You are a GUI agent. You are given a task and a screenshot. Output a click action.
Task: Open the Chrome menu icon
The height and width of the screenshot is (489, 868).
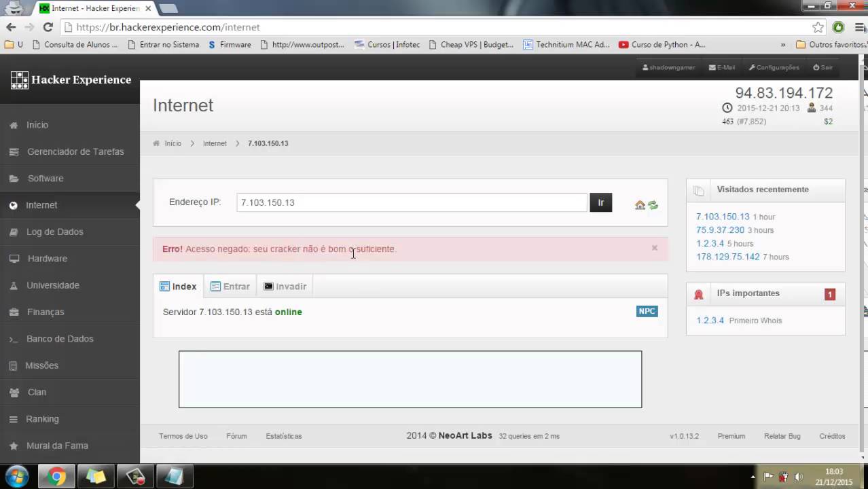861,27
